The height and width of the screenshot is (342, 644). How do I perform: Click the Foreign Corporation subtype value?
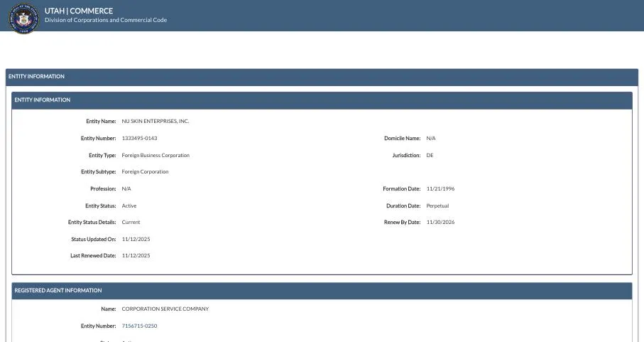pyautogui.click(x=145, y=172)
